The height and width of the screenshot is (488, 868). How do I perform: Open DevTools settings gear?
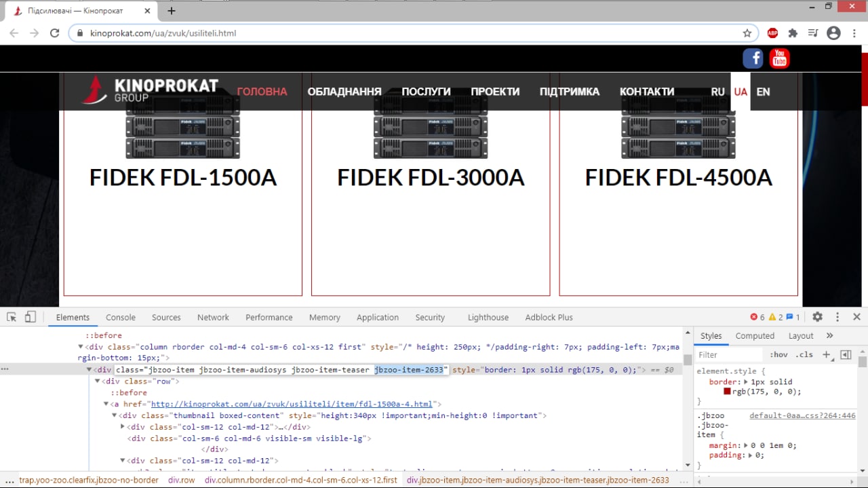tap(817, 317)
